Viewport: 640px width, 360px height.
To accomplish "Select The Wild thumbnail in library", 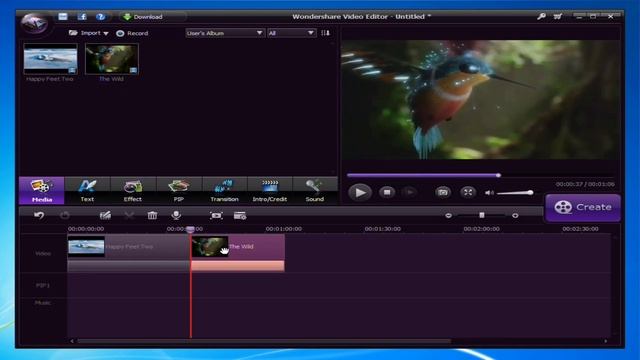I will coord(111,59).
